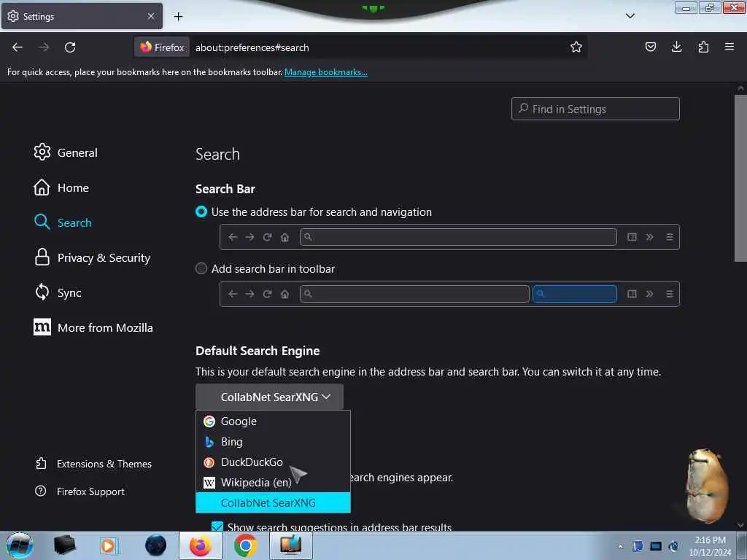Select Add search bar in toolbar radio
The height and width of the screenshot is (560, 747).
[201, 268]
